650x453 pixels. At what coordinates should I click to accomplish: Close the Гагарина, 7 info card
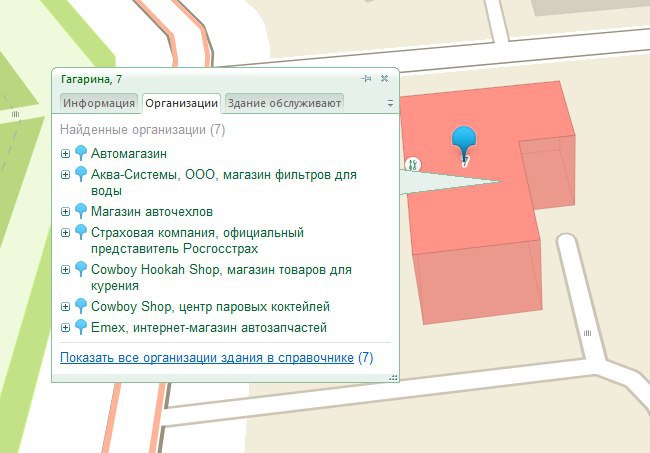point(384,78)
